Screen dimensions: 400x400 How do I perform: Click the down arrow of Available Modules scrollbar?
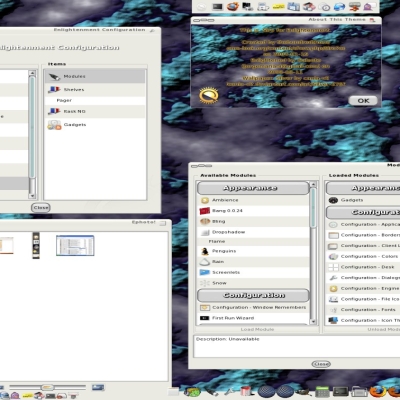(313, 322)
